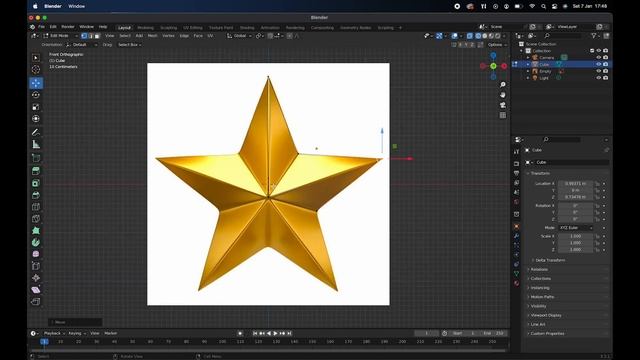Expand Camera item in outliner
640x360 pixels.
click(x=528, y=58)
